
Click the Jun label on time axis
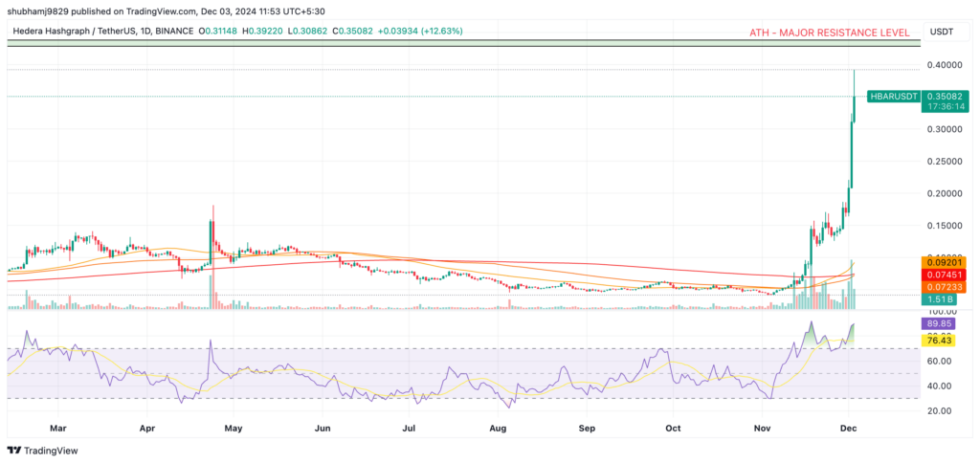pyautogui.click(x=322, y=429)
